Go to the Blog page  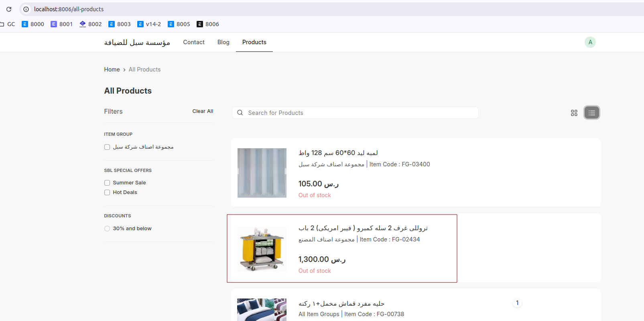[223, 42]
